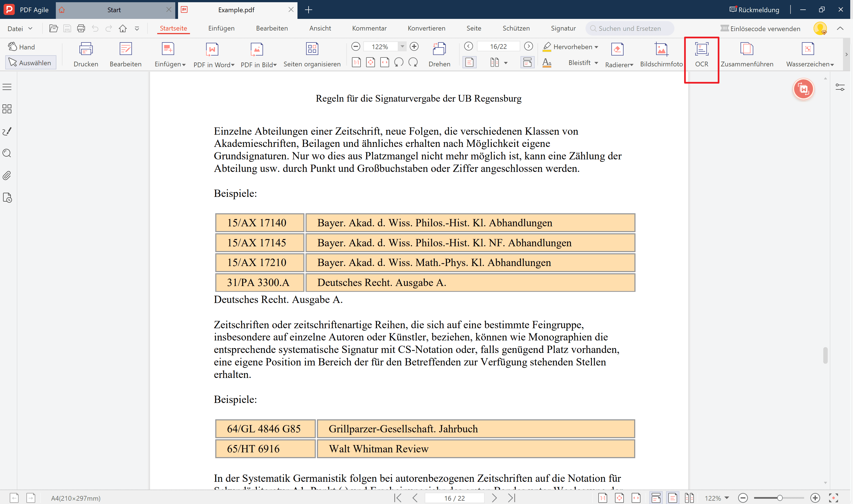This screenshot has height=504, width=853.
Task: Expand the Hervorheben highlight dropdown
Action: point(596,47)
